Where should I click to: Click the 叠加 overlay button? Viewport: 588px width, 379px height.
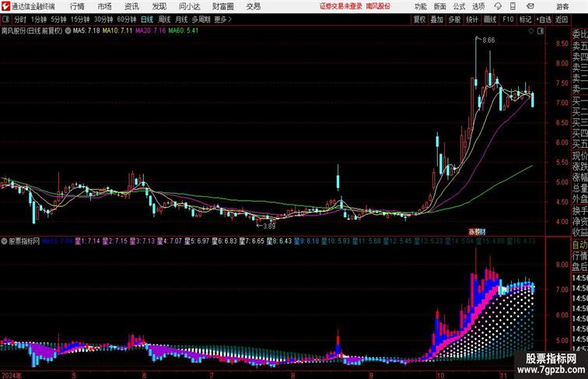pos(437,19)
